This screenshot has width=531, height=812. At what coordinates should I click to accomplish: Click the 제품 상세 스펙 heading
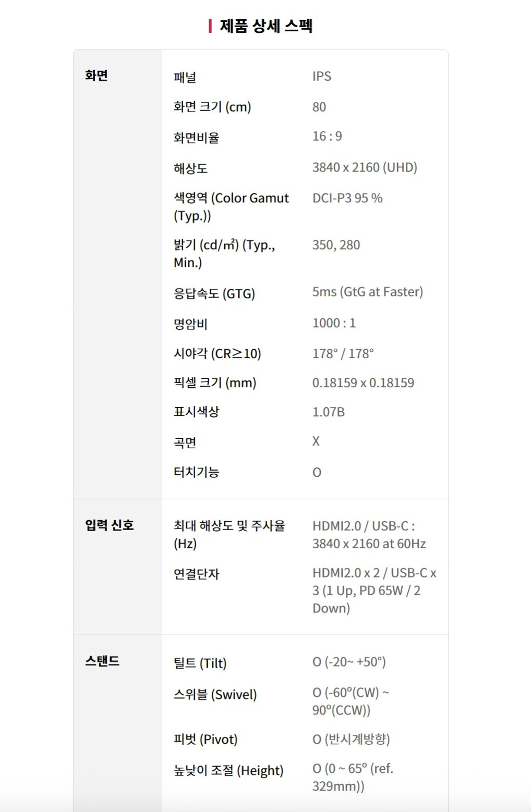[x=265, y=26]
